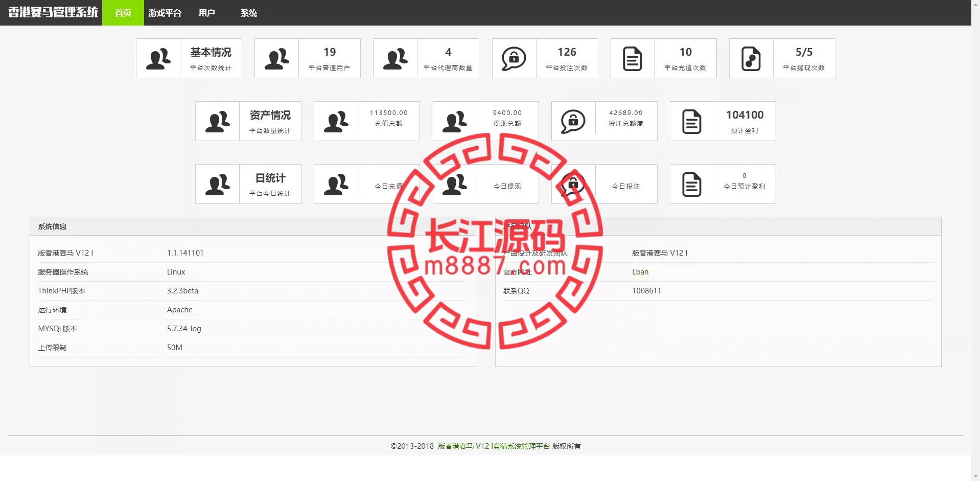Click the document icon beside 今日预计盈利
The width and height of the screenshot is (980, 481).
692,185
